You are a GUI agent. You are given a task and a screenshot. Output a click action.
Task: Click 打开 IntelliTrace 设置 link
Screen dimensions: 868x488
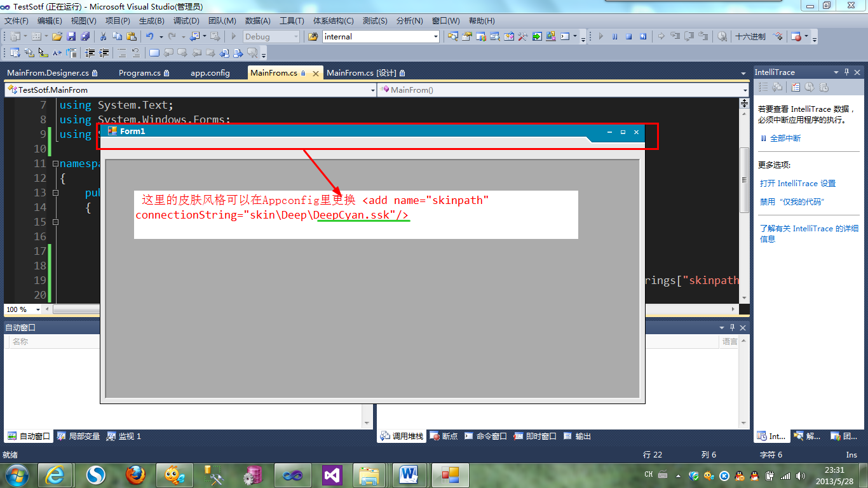[797, 184]
